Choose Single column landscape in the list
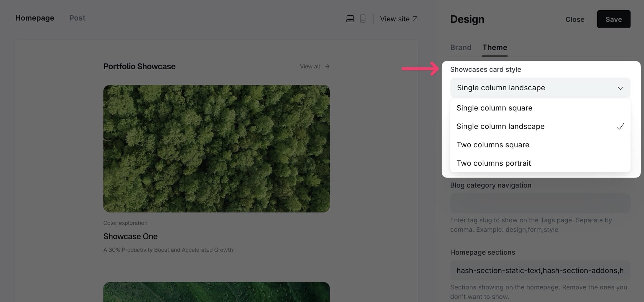Viewport: 644px width, 302px height. coord(540,126)
